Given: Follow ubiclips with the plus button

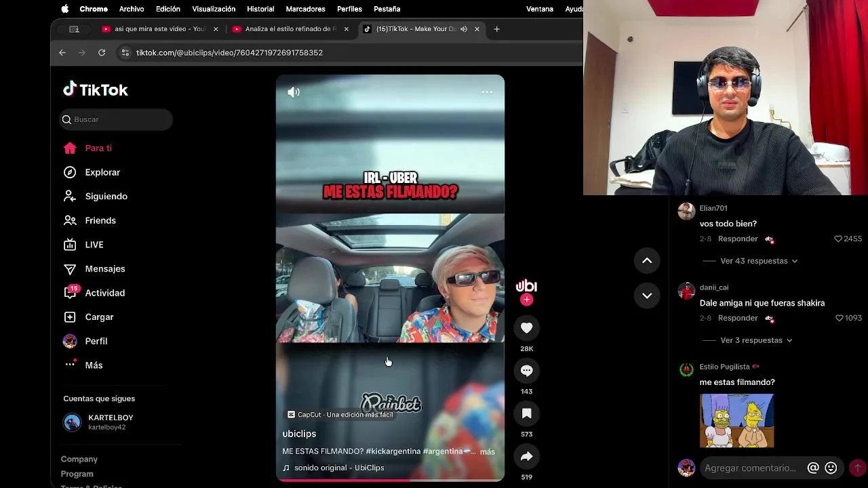Looking at the screenshot, I should click(527, 300).
